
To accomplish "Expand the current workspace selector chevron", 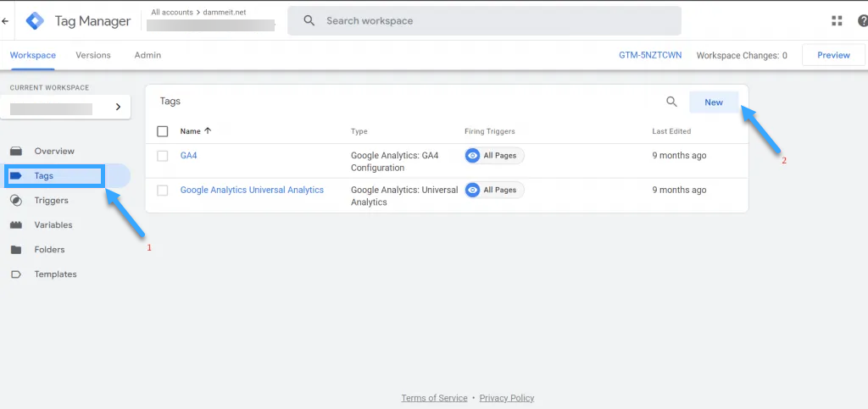I will pos(118,107).
